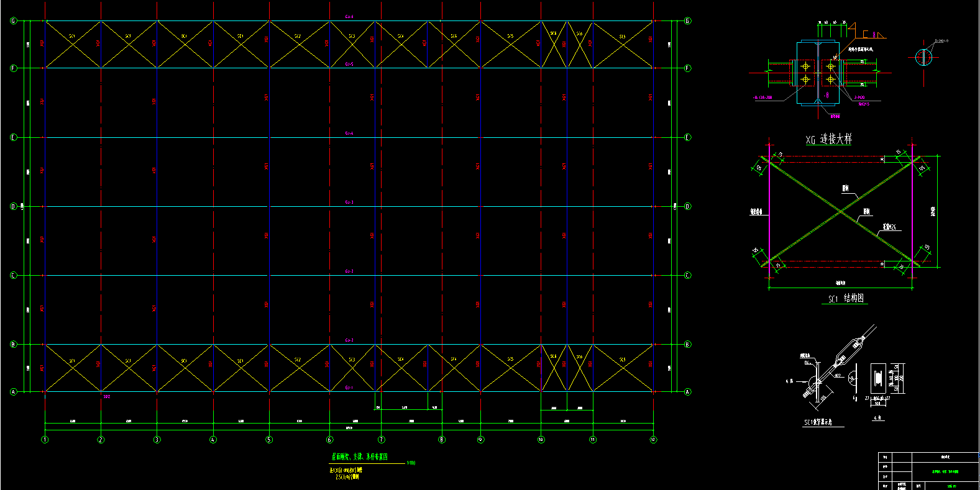Select the SC2 label in the bottom bracing row
The width and height of the screenshot is (980, 490).
click(x=297, y=360)
